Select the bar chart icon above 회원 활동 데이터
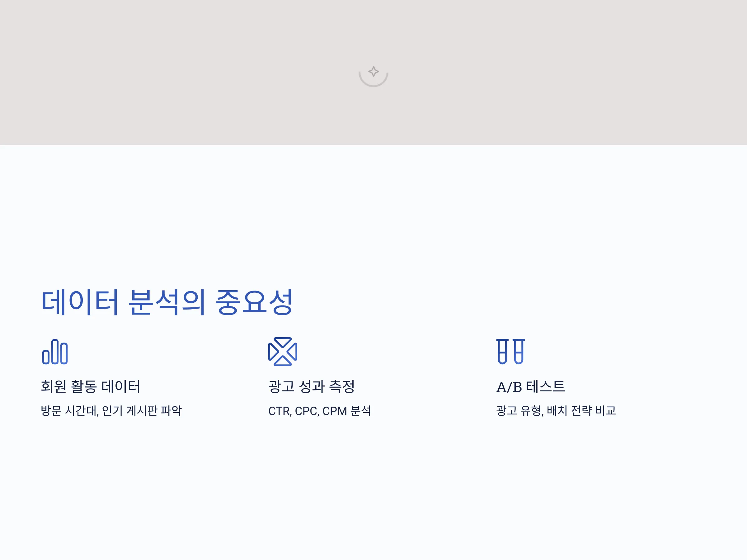Viewport: 747px width, 560px height. [55, 352]
